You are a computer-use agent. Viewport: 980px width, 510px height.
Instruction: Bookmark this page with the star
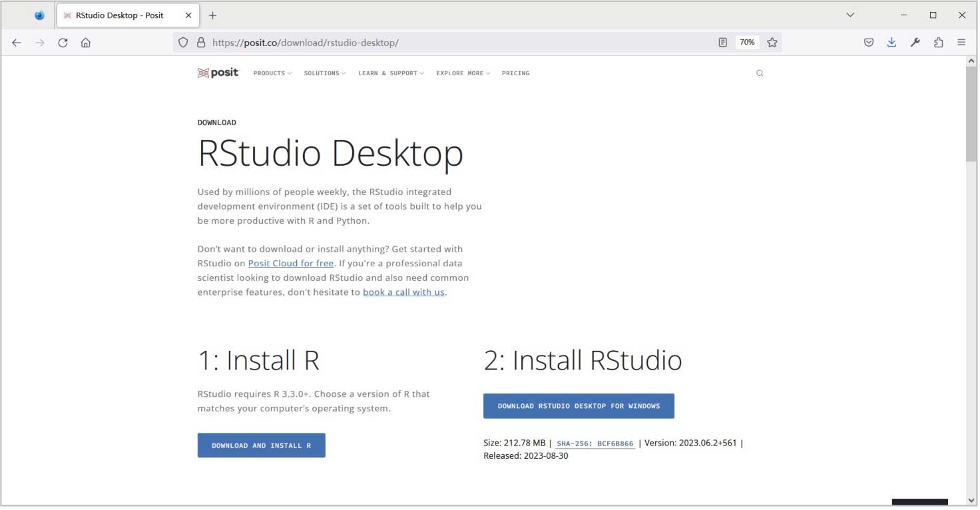772,43
